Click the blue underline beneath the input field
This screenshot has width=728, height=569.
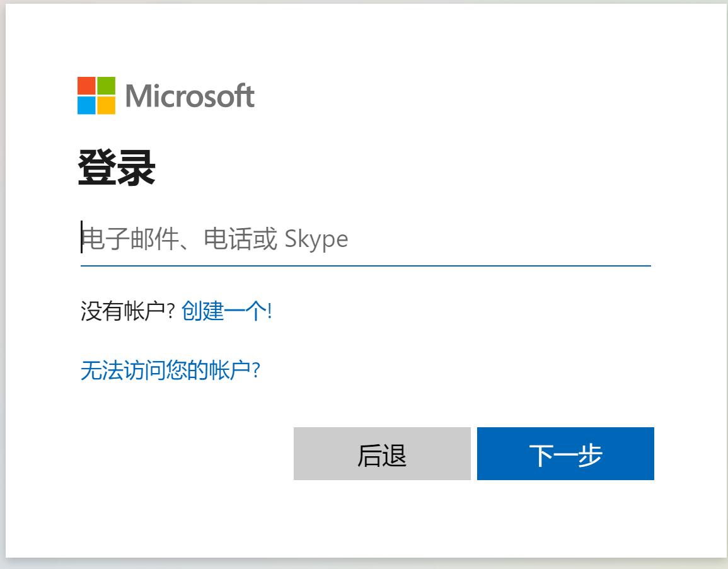364,267
